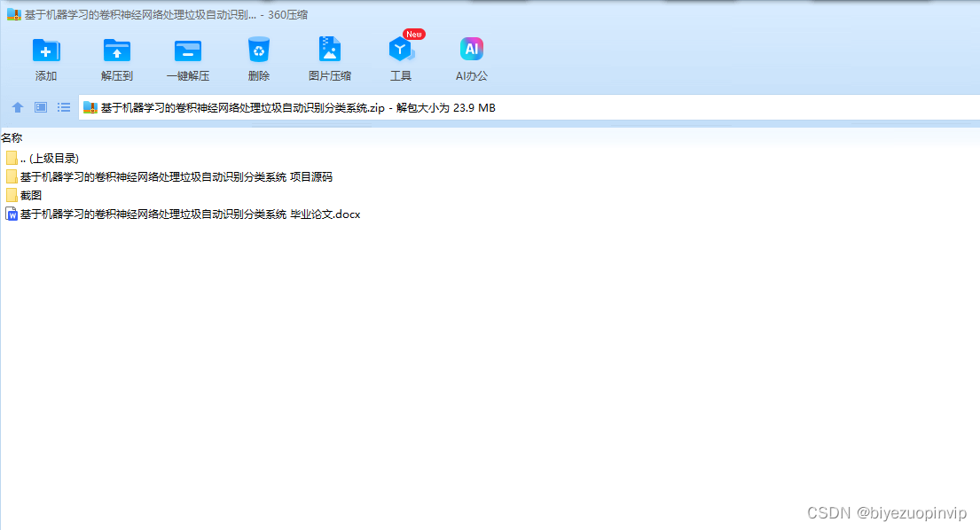
Task: Click the zip icon in the address bar
Action: tap(90, 107)
